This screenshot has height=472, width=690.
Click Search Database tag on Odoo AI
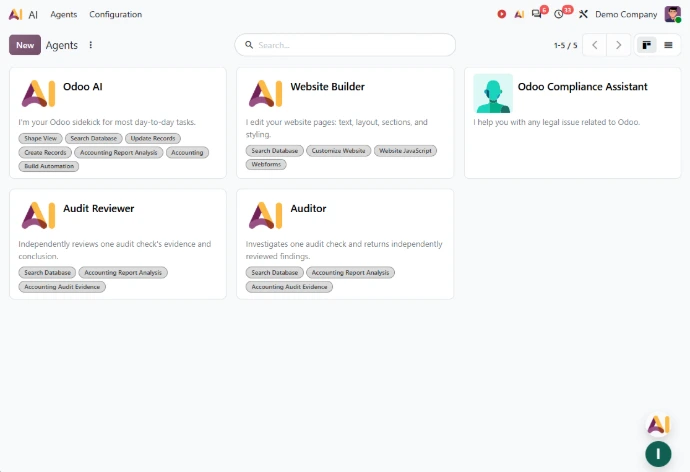94,138
